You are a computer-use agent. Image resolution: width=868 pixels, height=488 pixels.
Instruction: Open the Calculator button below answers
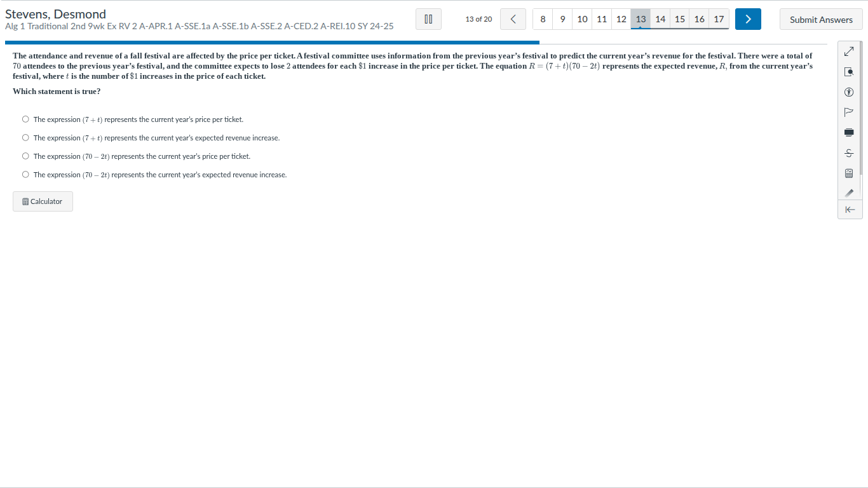pyautogui.click(x=43, y=201)
